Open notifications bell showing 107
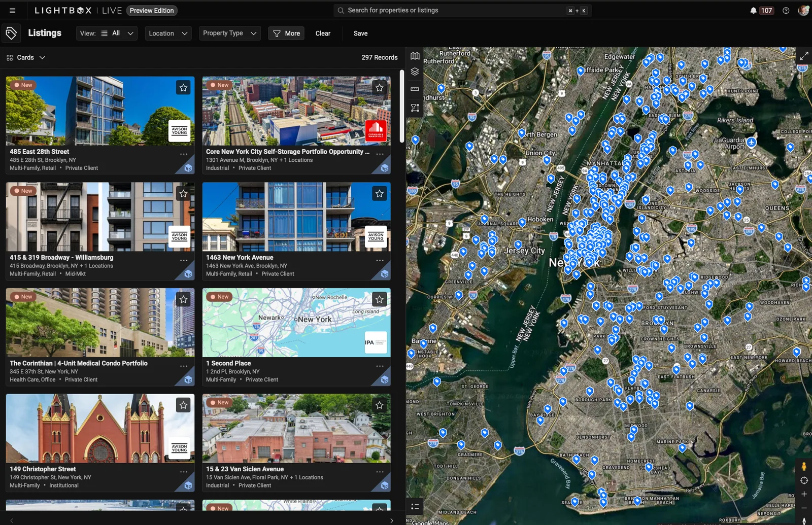Viewport: 812px width, 525px height. coord(761,10)
